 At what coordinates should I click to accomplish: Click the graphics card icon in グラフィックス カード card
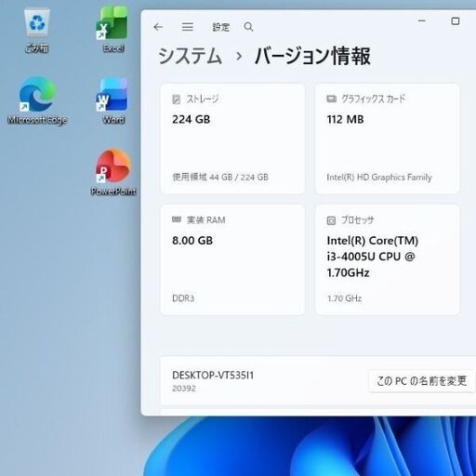[331, 99]
